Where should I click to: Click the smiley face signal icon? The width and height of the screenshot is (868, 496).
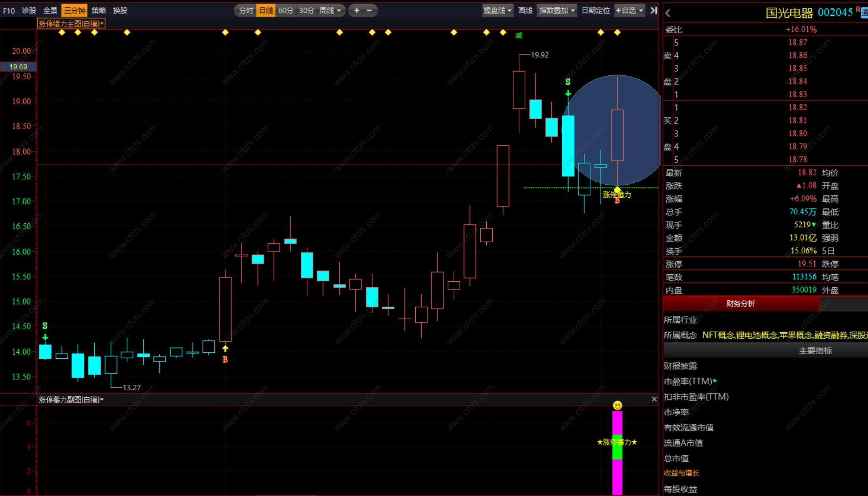tap(617, 405)
